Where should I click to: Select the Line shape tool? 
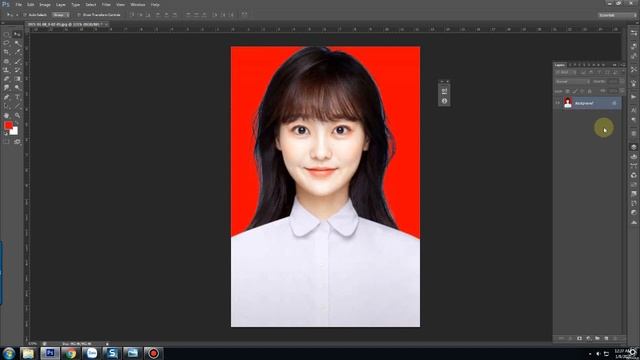17,106
